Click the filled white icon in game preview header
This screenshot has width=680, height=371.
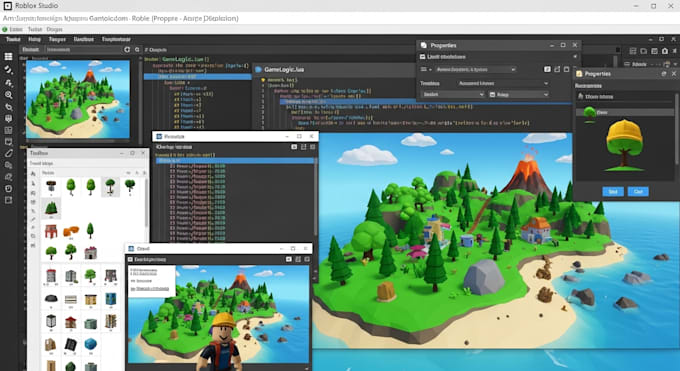[289, 259]
